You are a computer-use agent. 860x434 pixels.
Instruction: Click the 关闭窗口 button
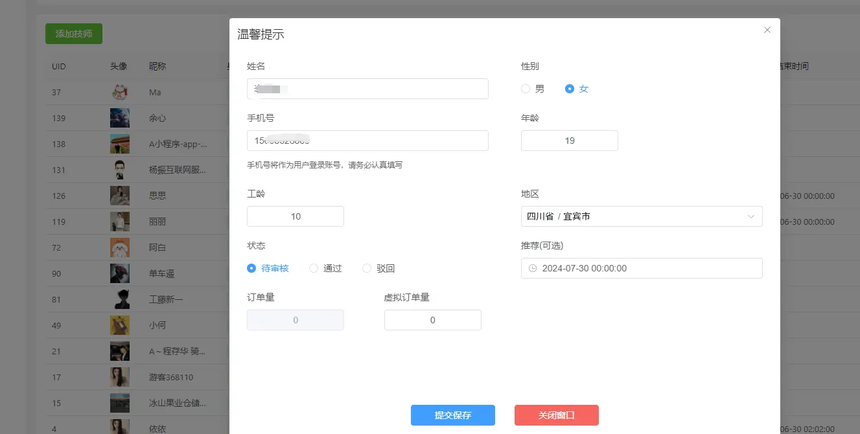[556, 415]
